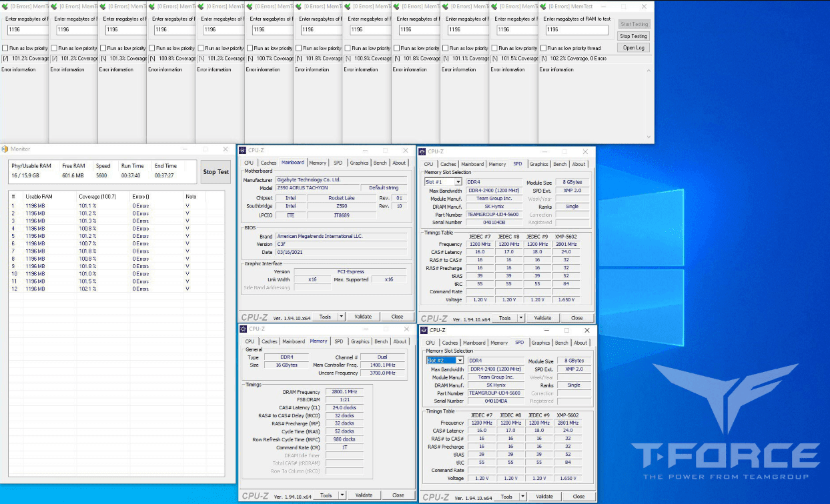
Task: Click the CPU-Z icon on the Slot #1 SPD window
Action: point(423,151)
